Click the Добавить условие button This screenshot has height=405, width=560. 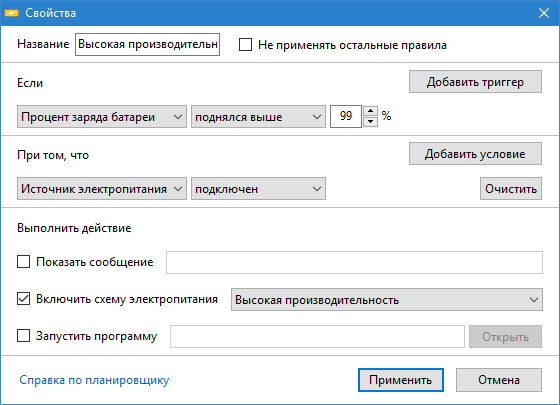tap(475, 154)
